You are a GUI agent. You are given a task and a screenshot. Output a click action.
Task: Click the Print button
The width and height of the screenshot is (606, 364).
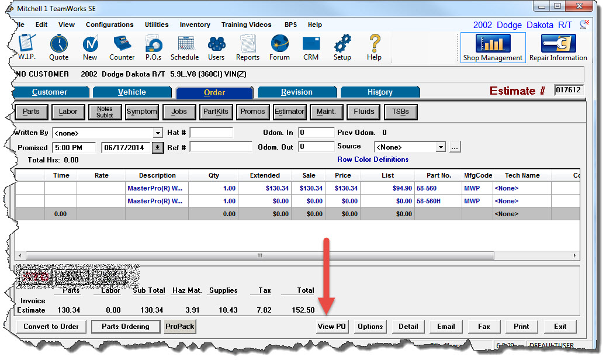point(521,327)
